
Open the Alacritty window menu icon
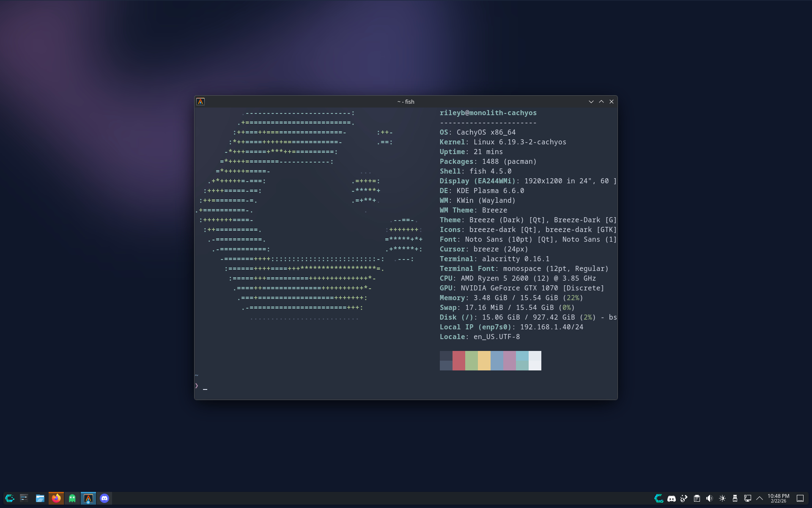[200, 102]
